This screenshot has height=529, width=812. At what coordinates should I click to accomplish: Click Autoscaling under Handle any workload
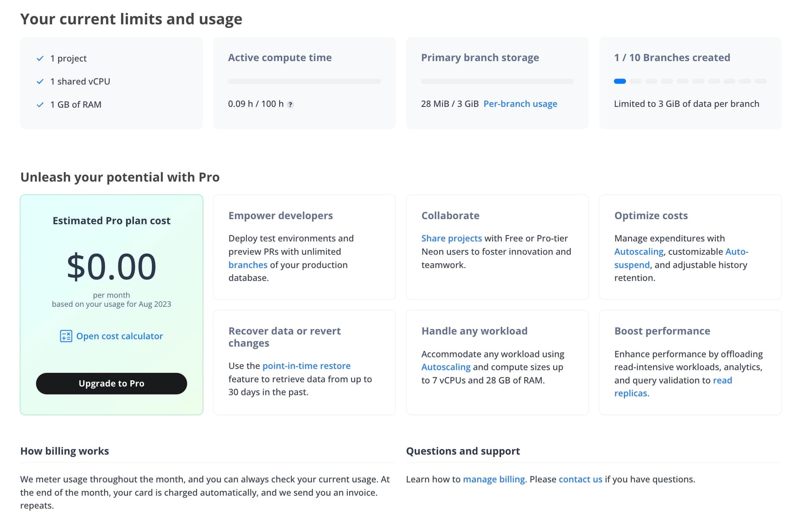pos(446,367)
